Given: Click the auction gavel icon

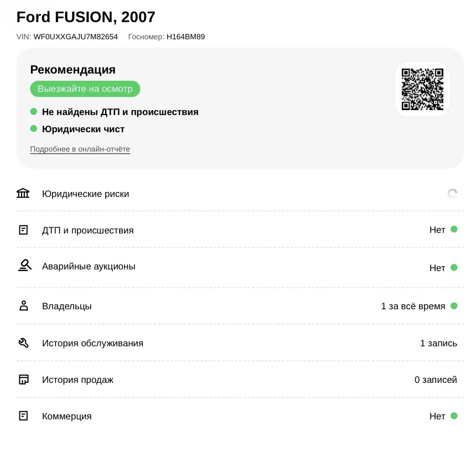Looking at the screenshot, I should (24, 266).
